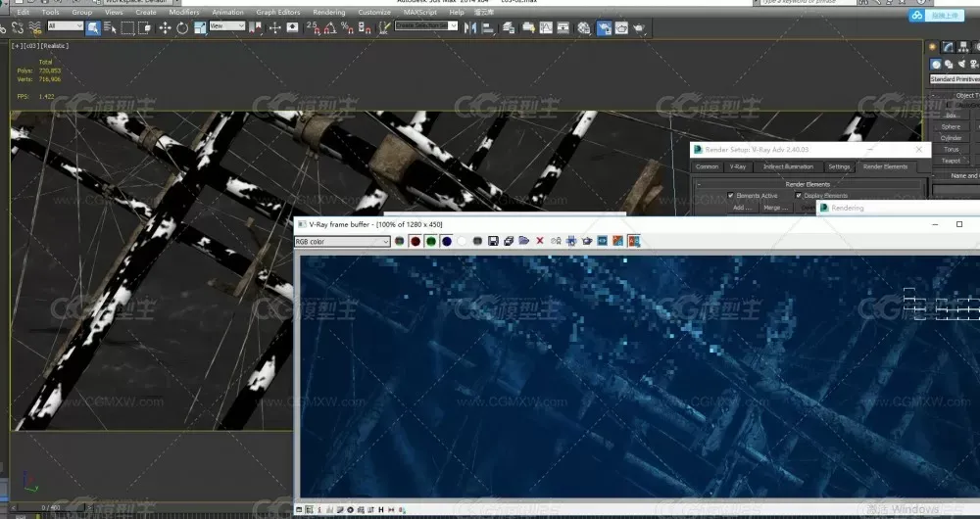Screen dimensions: 980x519
Task: Open Render Setup from main toolbar
Action: 604,27
